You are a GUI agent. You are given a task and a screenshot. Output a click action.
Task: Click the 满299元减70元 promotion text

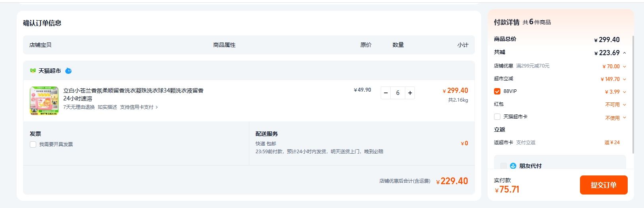(x=533, y=66)
